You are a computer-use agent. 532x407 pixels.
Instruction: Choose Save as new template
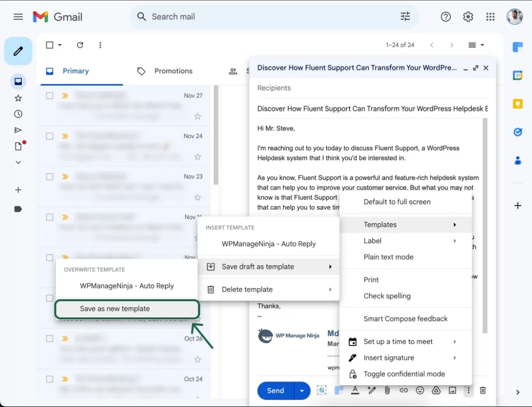tap(127, 309)
